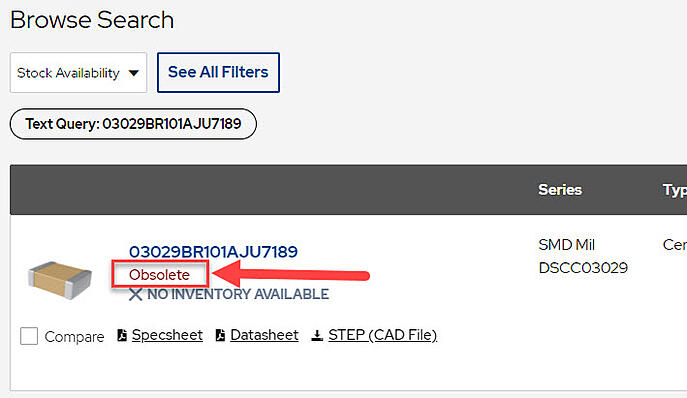Screen dimensions: 687x398
Task: Click the X icon before No Inventory
Action: 136,294
